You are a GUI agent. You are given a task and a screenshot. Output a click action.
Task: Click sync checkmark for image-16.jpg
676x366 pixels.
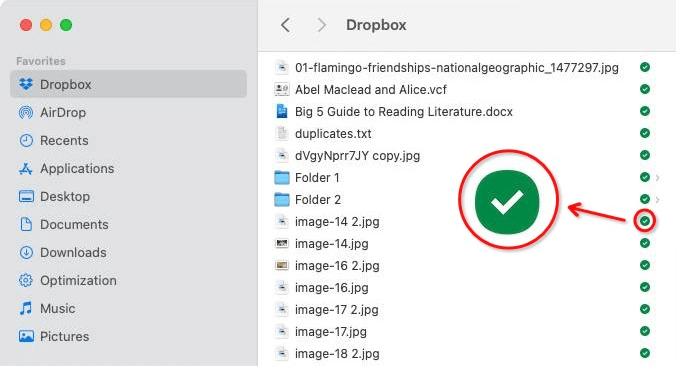[x=645, y=287]
